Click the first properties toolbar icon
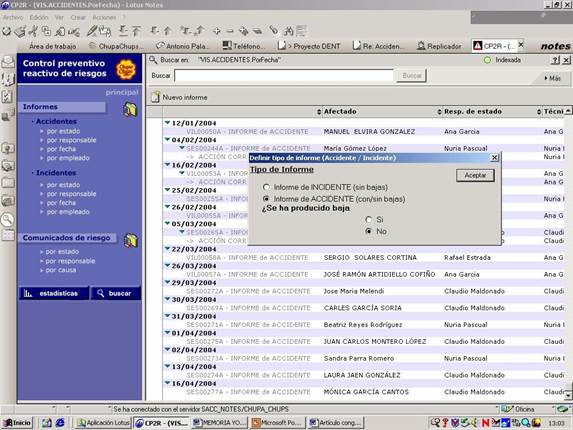 [x=7, y=31]
